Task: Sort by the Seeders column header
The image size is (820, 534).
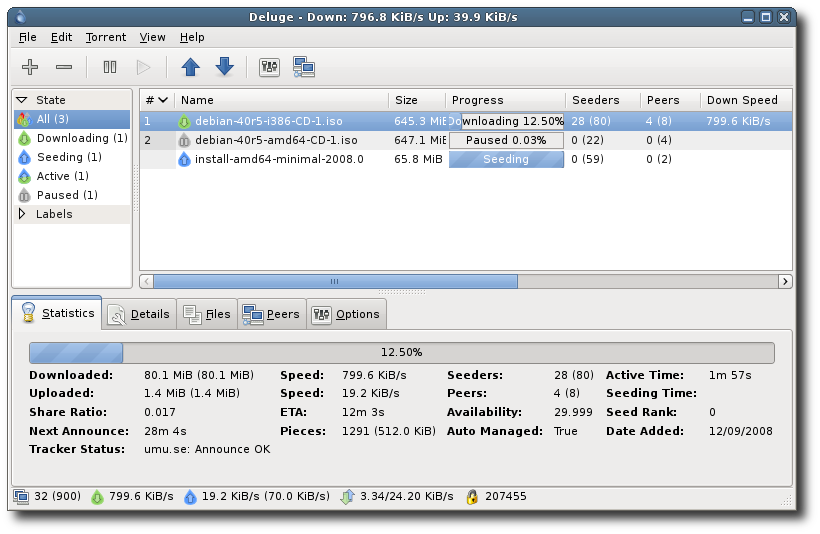Action: click(603, 100)
